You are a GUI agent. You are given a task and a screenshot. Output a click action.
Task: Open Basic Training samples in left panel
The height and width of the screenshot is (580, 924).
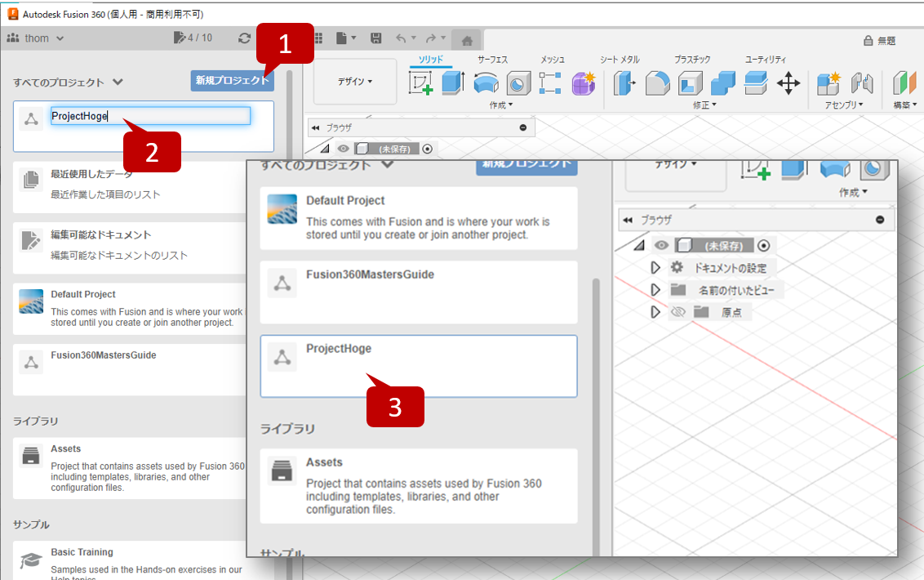(130, 560)
